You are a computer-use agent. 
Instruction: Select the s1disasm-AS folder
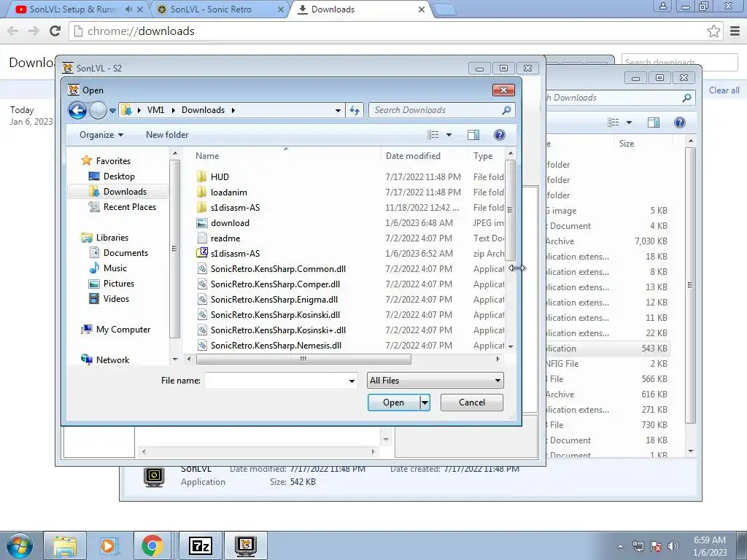pyautogui.click(x=235, y=208)
